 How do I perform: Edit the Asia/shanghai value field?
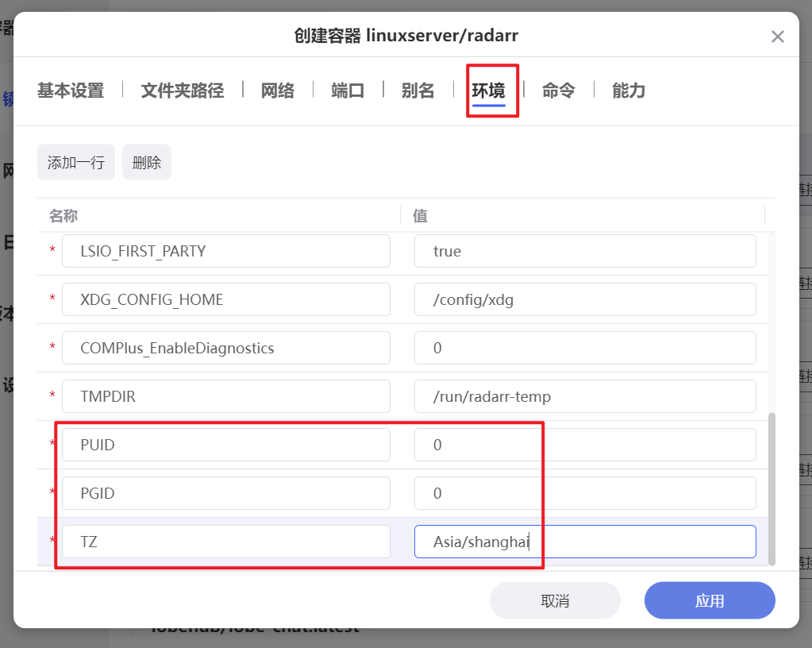(585, 542)
